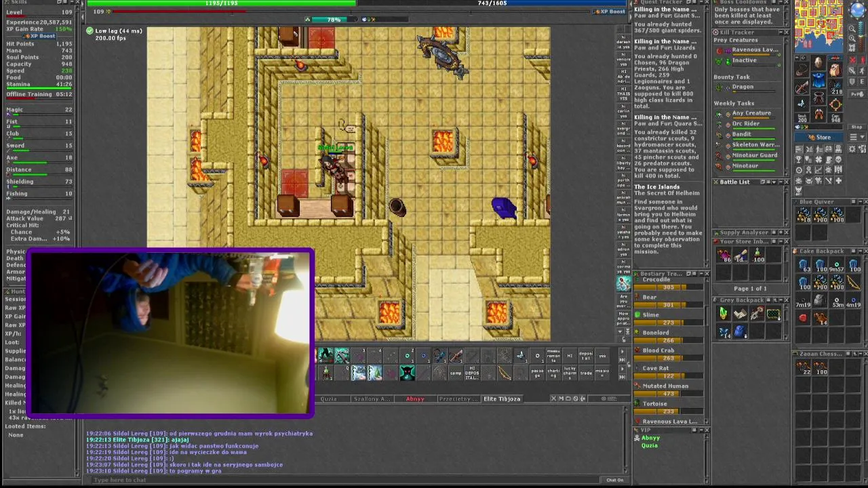Click the 'camp' action bar button
The image size is (868, 488).
[456, 373]
